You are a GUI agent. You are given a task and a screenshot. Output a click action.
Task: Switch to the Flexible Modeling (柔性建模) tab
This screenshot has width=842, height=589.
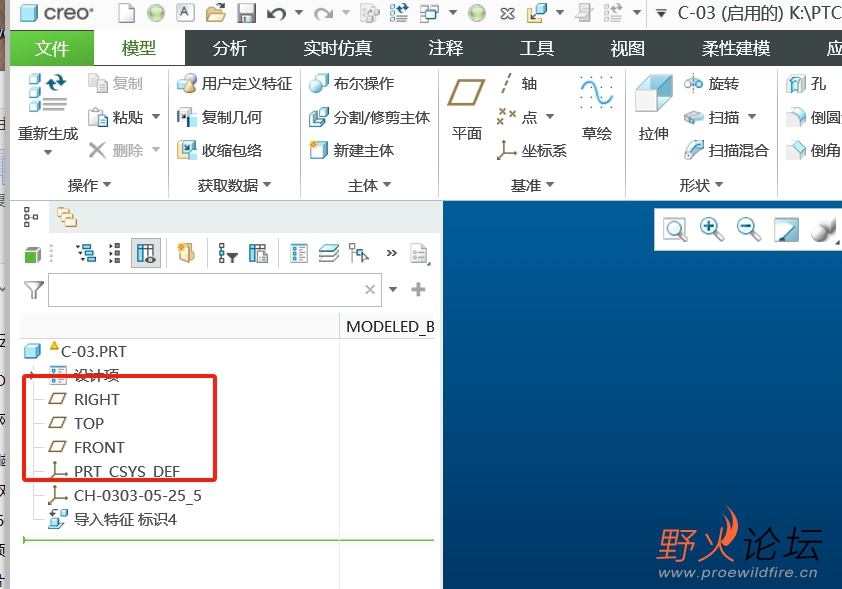[736, 48]
